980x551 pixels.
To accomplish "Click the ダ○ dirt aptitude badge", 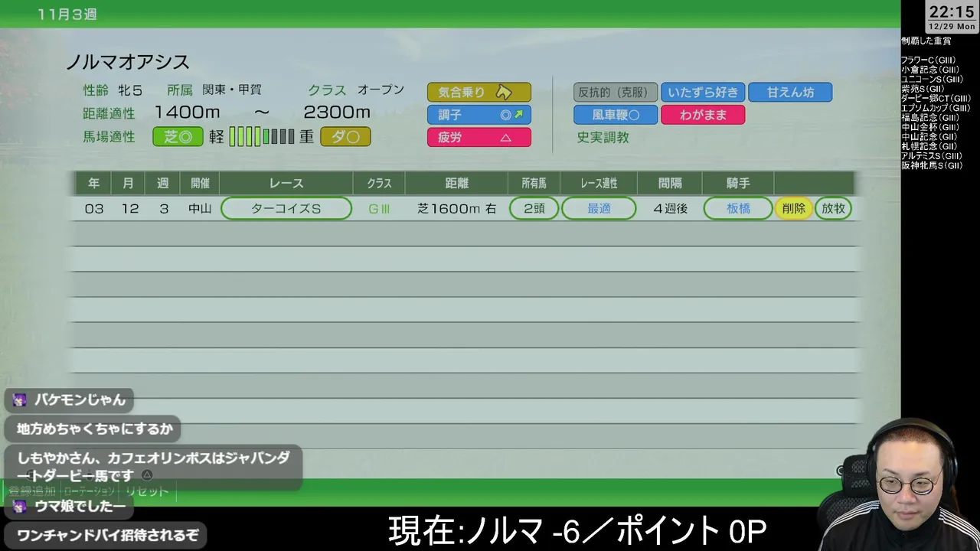I will tap(345, 137).
